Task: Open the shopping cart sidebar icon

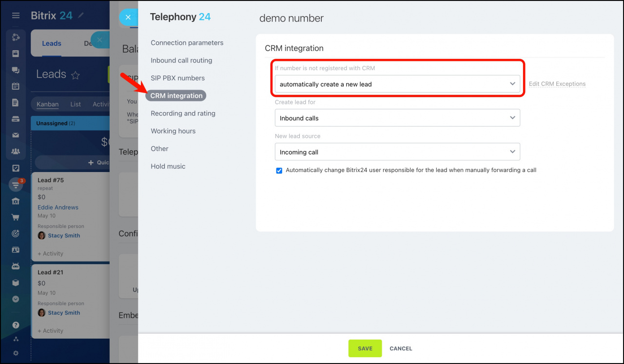Action: point(16,217)
